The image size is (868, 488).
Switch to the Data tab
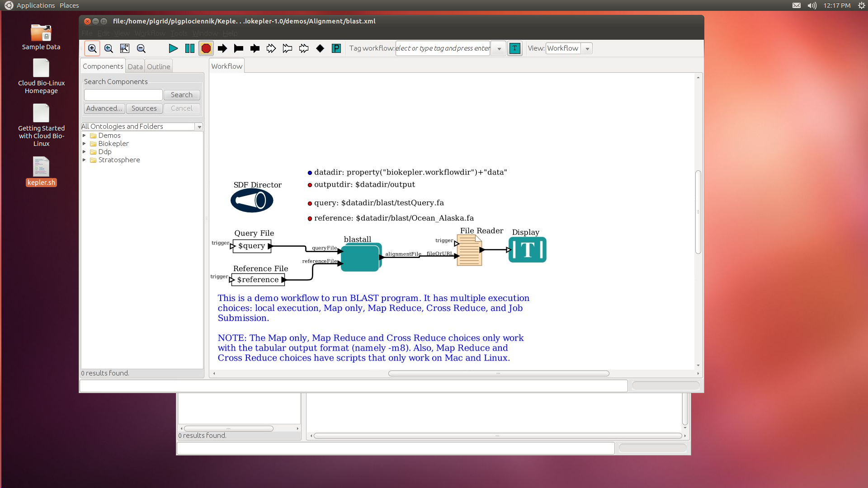tap(135, 66)
